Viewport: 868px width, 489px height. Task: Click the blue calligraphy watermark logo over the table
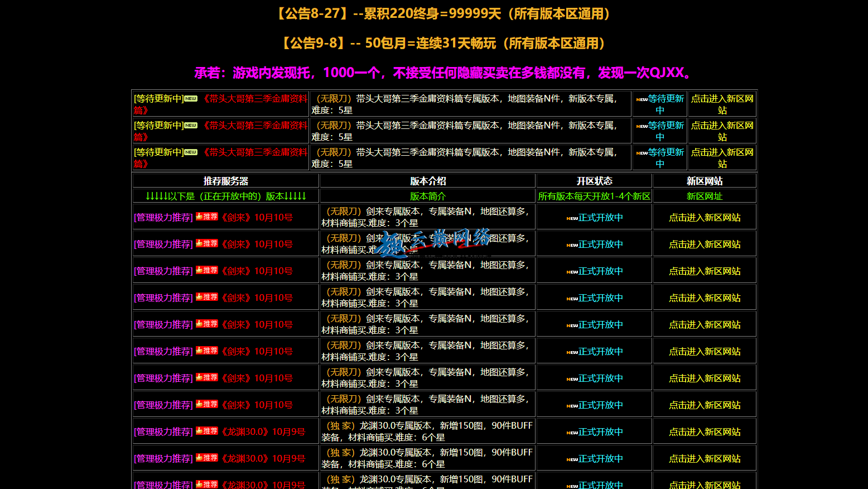(x=432, y=241)
